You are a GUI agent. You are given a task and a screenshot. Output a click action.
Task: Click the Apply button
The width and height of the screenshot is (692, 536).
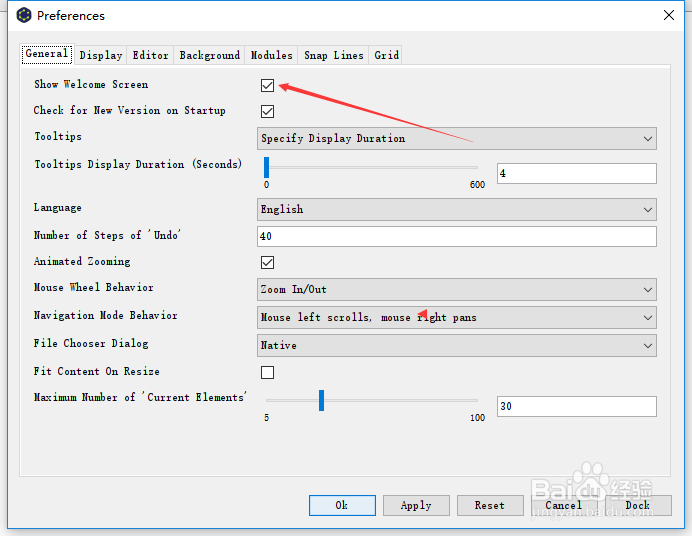coord(416,505)
